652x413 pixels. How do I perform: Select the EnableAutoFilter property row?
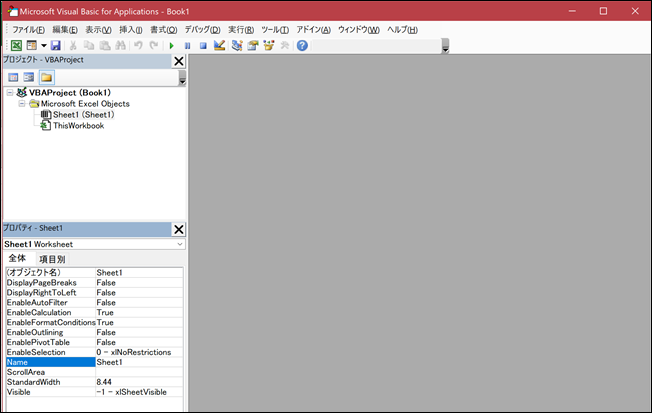pyautogui.click(x=94, y=302)
